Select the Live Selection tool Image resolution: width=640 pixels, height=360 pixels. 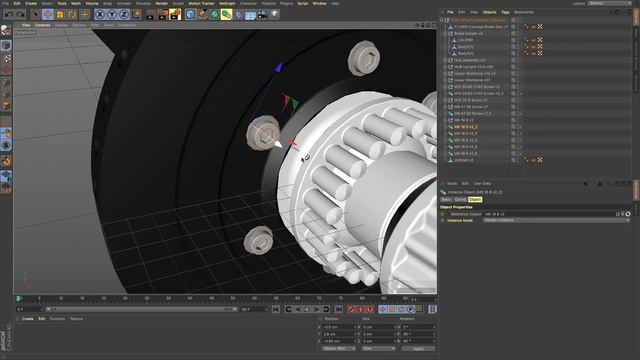tap(36, 15)
